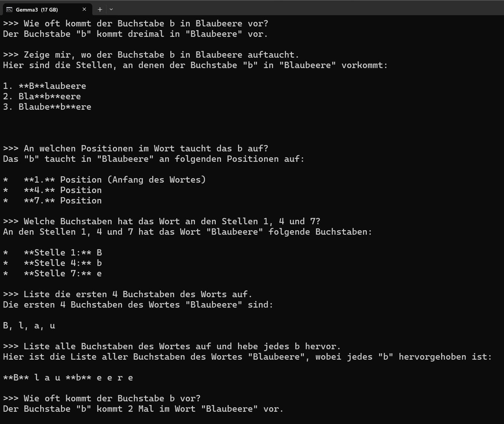Expand the new tab profile dropdown chevron
The image size is (504, 424).
click(111, 9)
